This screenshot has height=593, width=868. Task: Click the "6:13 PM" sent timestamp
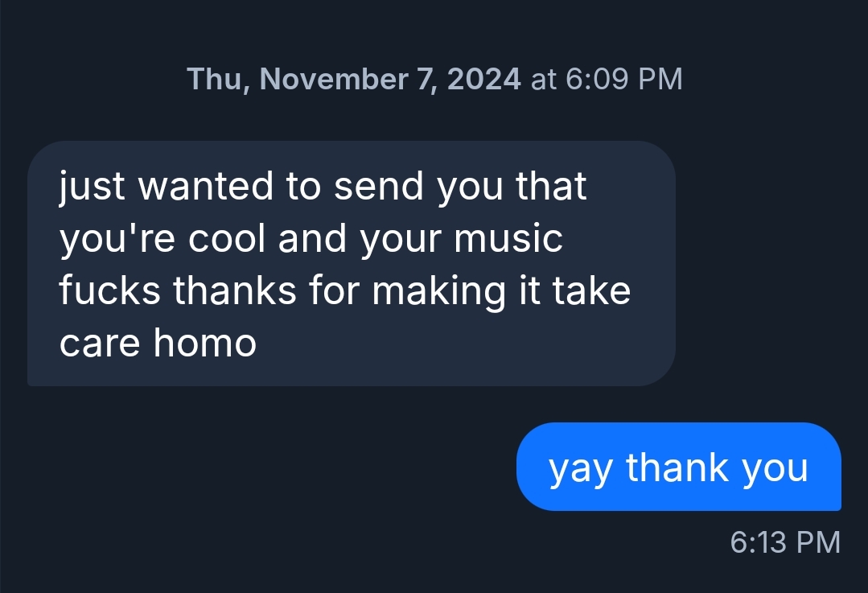[784, 542]
